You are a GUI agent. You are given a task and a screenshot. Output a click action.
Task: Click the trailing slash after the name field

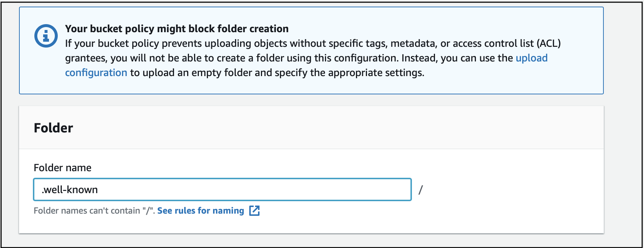(x=420, y=190)
